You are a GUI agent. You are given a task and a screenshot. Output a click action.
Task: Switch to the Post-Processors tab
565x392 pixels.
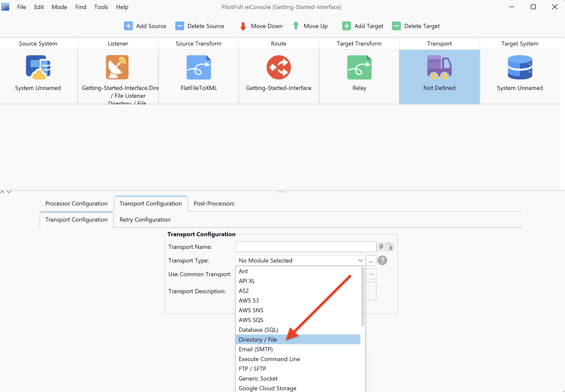[214, 204]
